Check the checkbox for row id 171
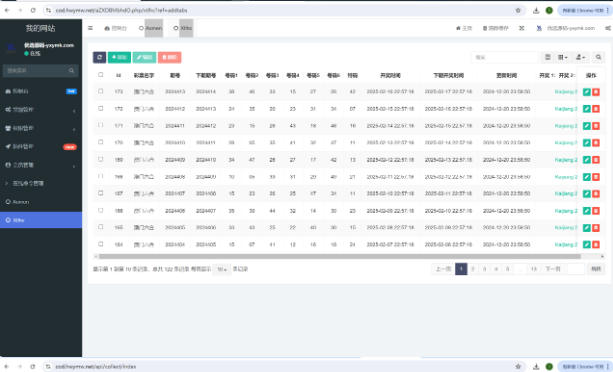This screenshot has height=372, width=613. pos(100,125)
